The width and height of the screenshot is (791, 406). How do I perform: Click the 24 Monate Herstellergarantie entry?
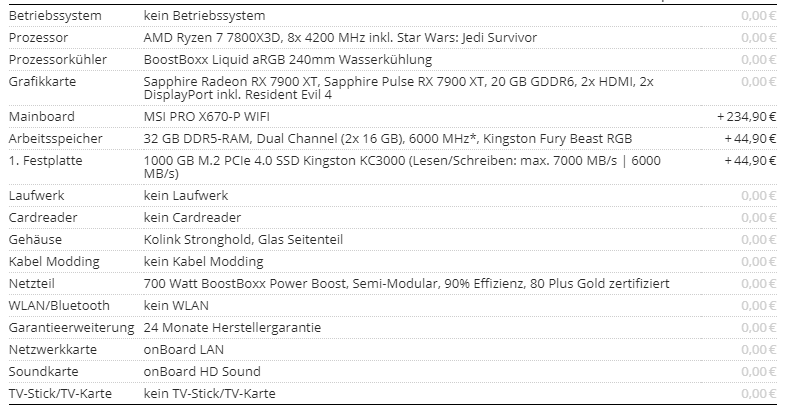click(232, 328)
